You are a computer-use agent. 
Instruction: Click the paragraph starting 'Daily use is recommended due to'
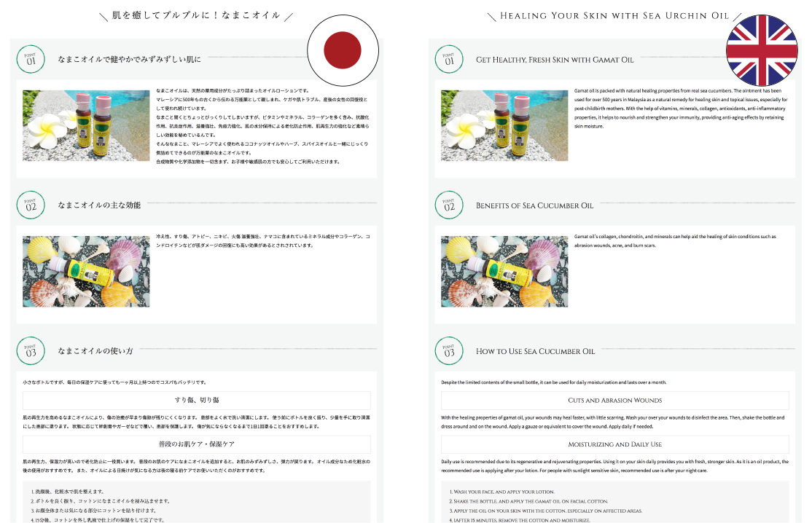point(614,466)
